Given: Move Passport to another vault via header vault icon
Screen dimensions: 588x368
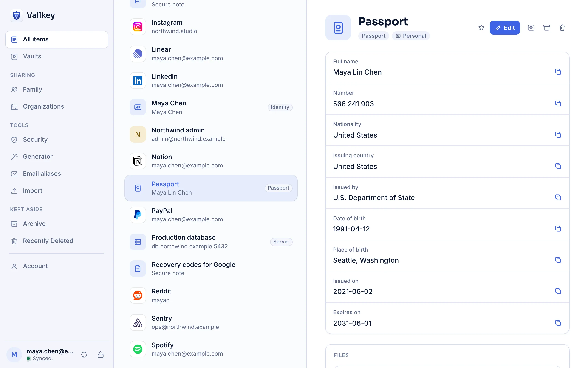Looking at the screenshot, I should [531, 28].
